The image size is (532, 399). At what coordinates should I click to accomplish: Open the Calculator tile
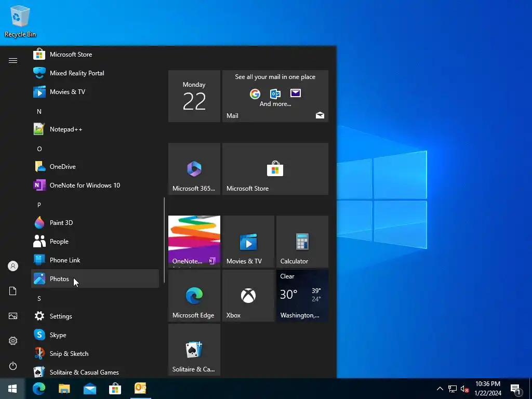click(302, 242)
